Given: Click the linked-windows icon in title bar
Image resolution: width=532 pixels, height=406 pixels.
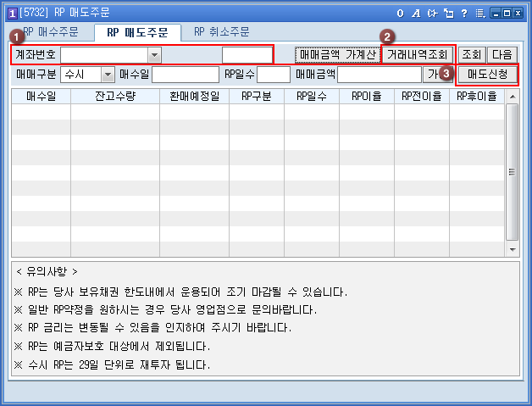Looking at the screenshot, I should 448,13.
